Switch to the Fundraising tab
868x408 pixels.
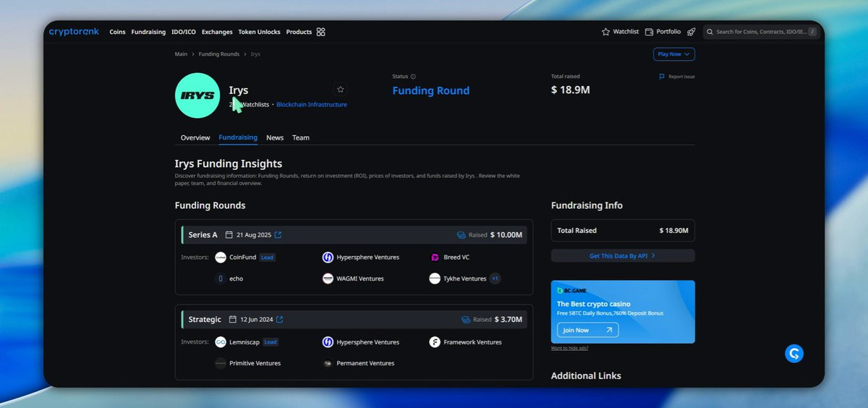coord(238,137)
